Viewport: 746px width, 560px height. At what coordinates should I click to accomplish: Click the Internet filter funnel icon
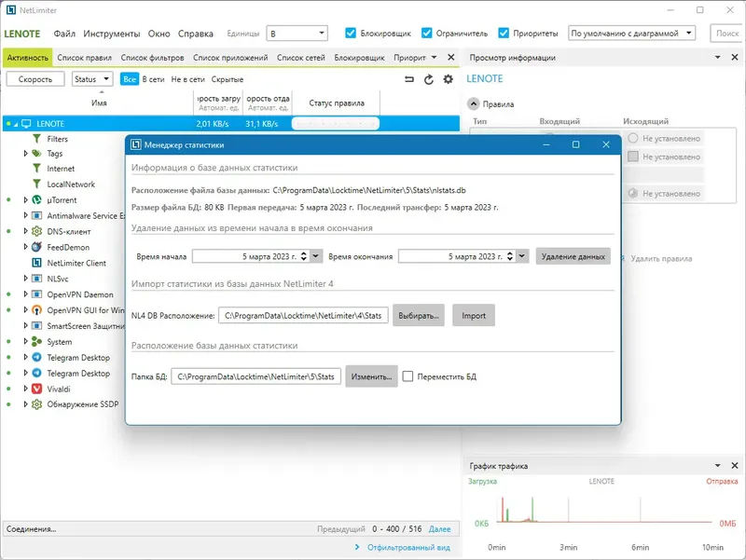(36, 169)
